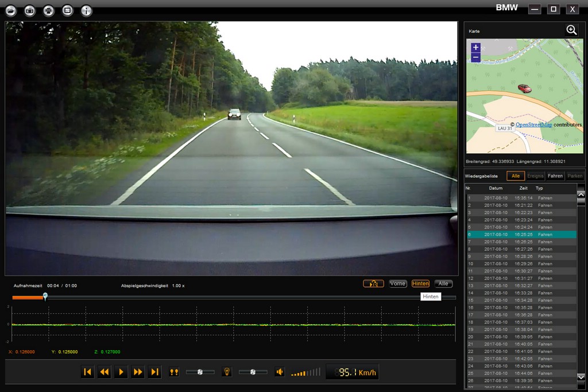Capture a snapshot with the camera icon
Viewport: 588px width, 392px height.
pyautogui.click(x=30, y=11)
